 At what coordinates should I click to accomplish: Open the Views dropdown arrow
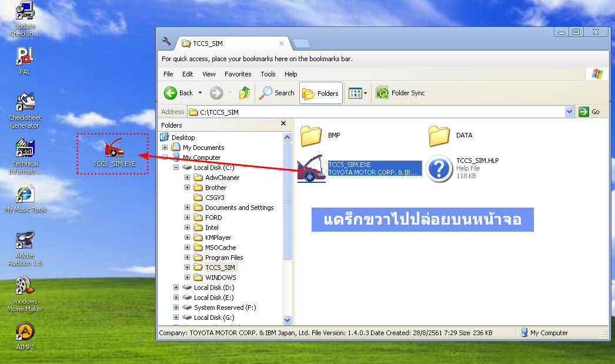(366, 93)
